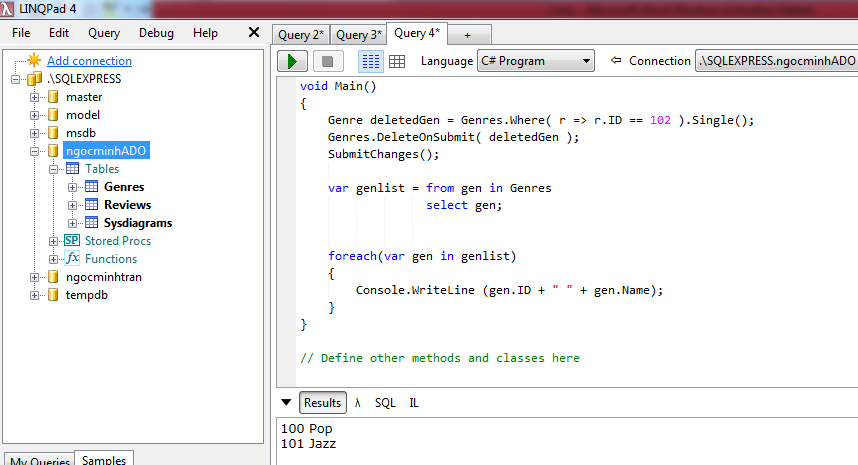Click the tempdb database cylinder icon
Screen dimensions: 858x465
point(53,295)
